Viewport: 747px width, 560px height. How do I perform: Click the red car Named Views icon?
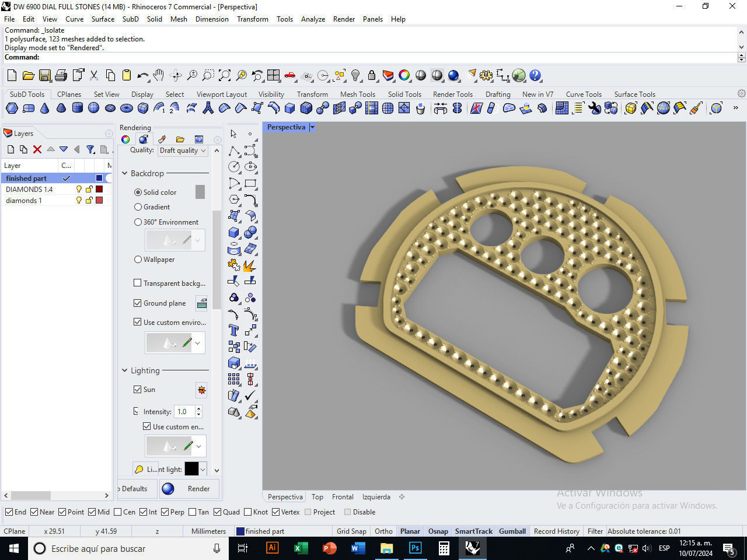pos(290,75)
